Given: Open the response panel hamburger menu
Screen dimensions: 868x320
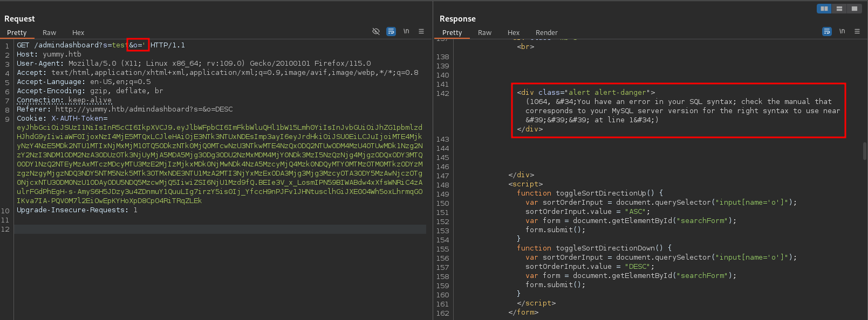Looking at the screenshot, I should [857, 31].
